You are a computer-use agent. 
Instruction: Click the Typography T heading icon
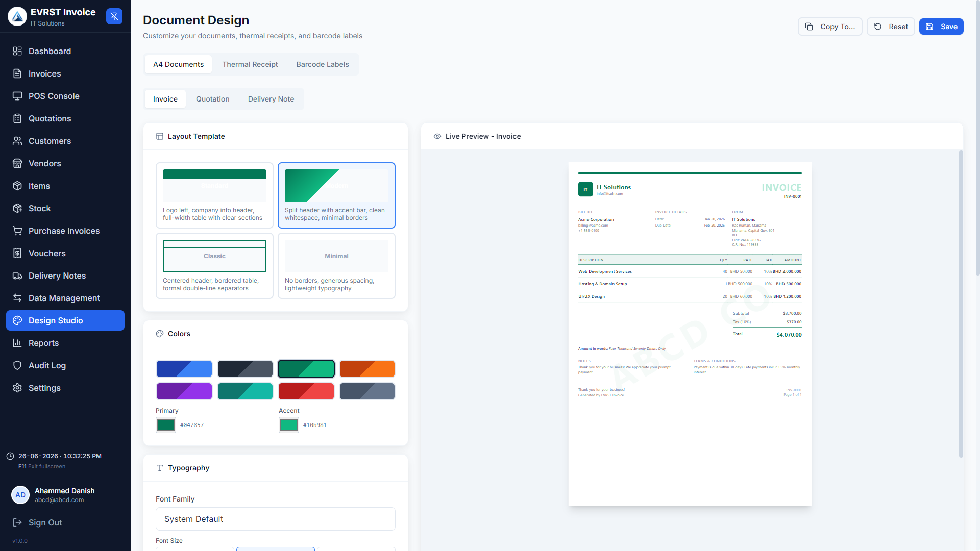coord(160,468)
